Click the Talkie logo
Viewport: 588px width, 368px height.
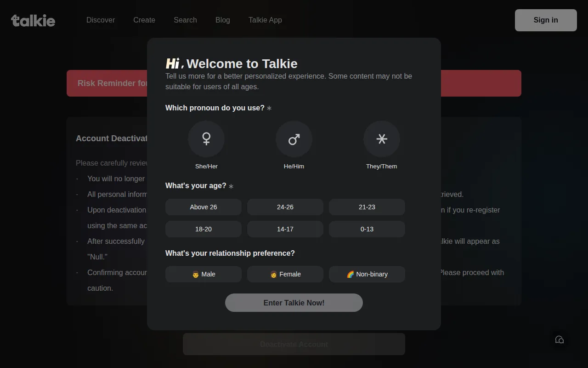pyautogui.click(x=33, y=20)
